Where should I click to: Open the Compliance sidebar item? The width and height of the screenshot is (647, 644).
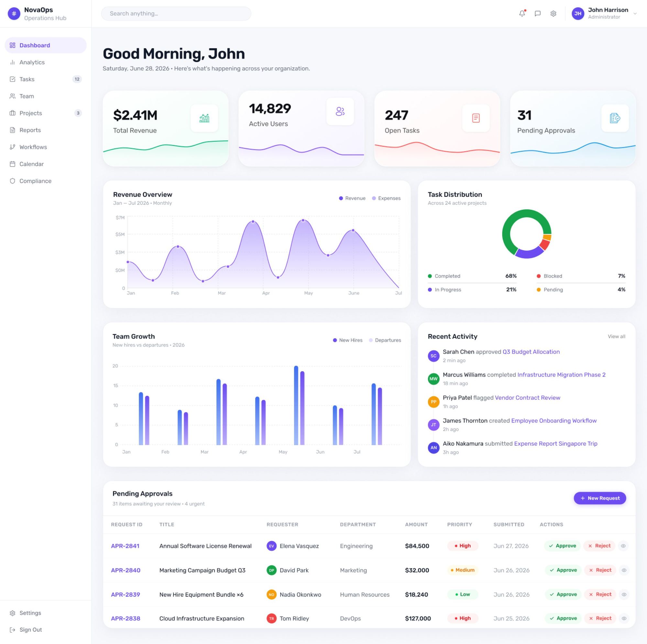coord(46,181)
